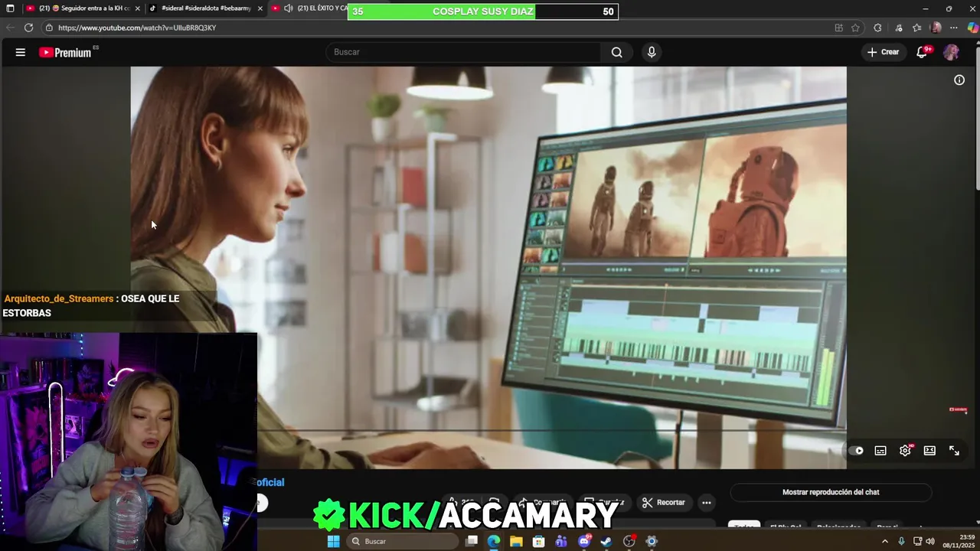Open Microsoft Teams from the taskbar

[x=561, y=541]
